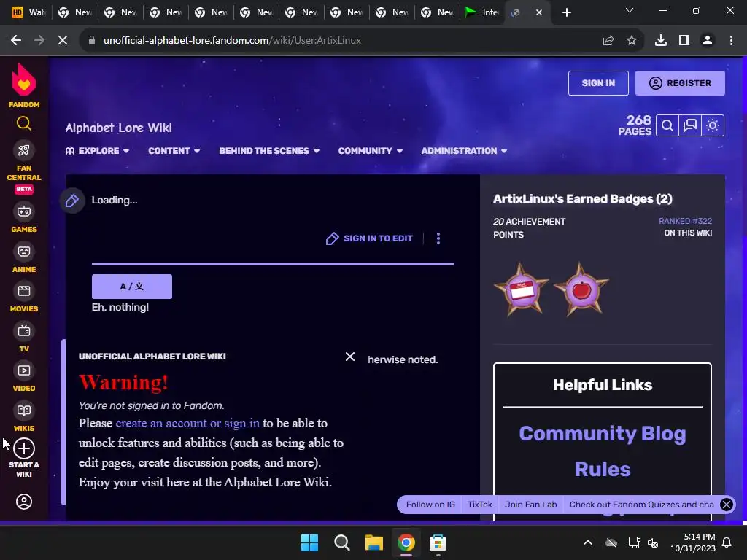Open Chrome three-dot menu

pos(731,41)
